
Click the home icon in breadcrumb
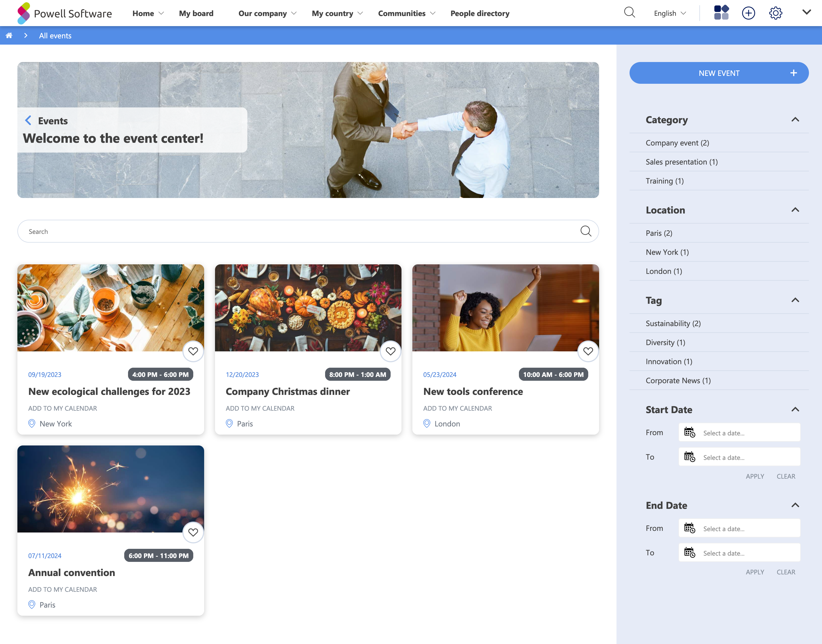[x=9, y=35]
